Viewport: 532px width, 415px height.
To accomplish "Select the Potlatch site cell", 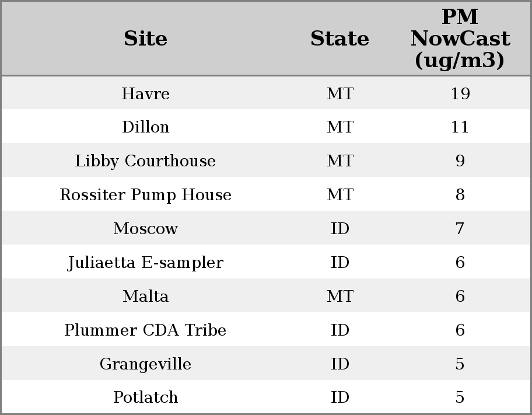I will (x=145, y=397).
